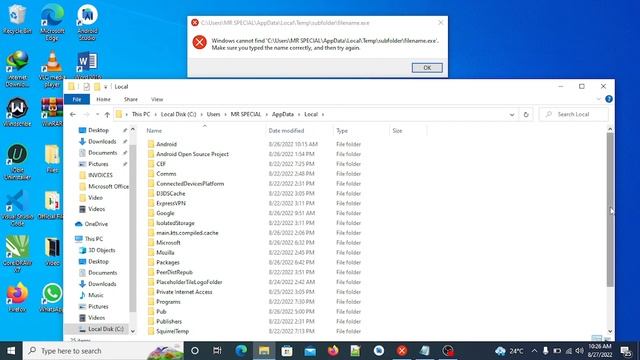Open the Share ribbon tab
640x360 pixels.
click(131, 99)
